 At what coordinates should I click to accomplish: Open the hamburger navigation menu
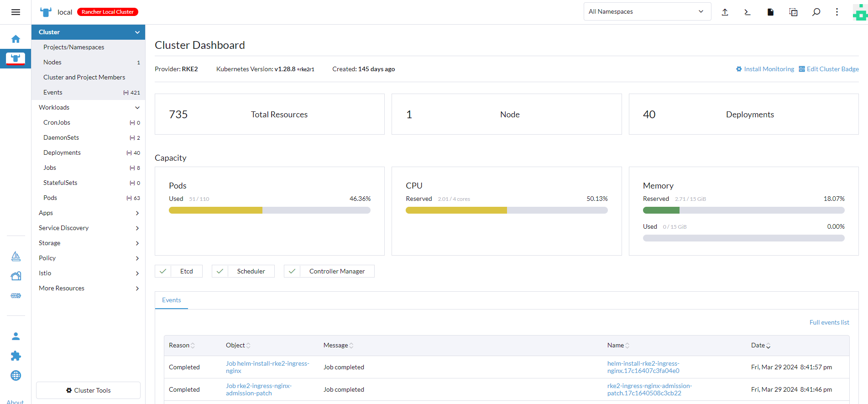coord(16,12)
